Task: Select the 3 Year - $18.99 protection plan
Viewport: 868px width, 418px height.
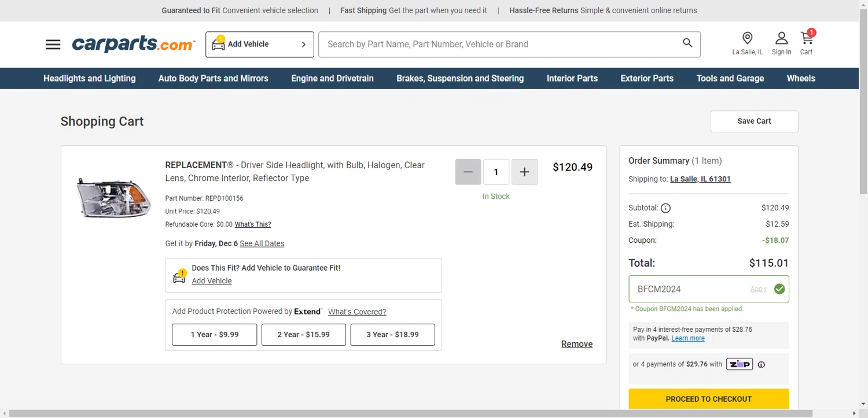Action: pos(392,335)
